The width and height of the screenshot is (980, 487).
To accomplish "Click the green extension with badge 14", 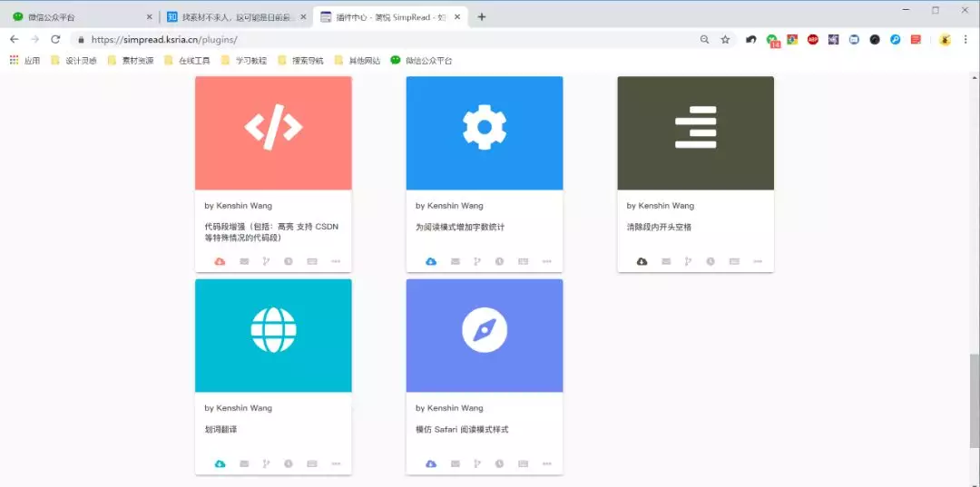I will point(773,40).
